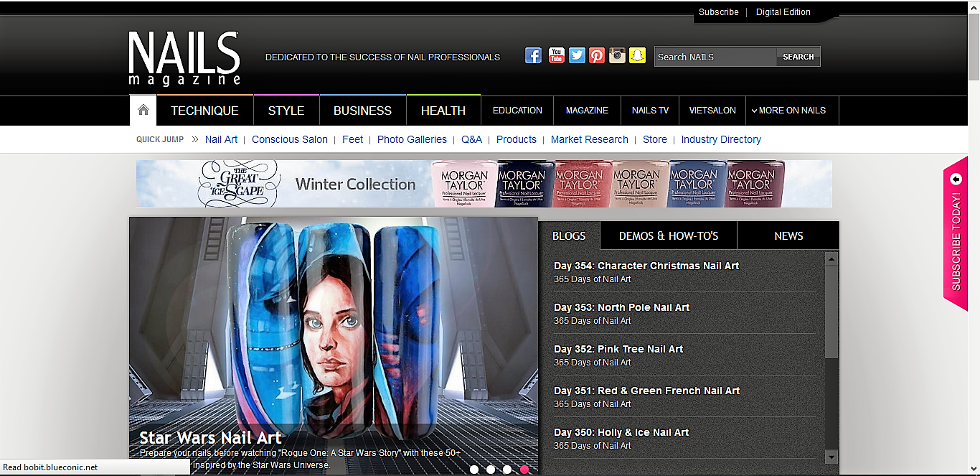Jump to Conscious Salon quick link

[x=290, y=139]
